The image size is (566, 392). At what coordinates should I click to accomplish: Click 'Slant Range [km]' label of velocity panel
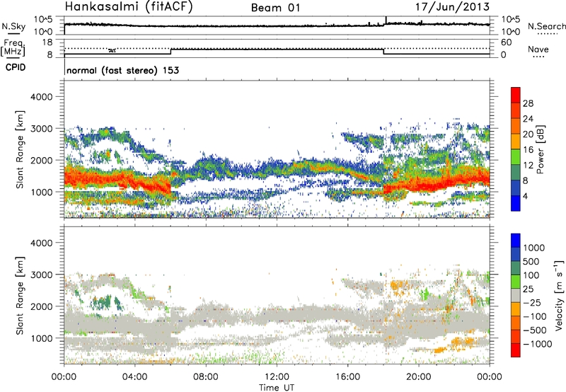[x=20, y=295]
